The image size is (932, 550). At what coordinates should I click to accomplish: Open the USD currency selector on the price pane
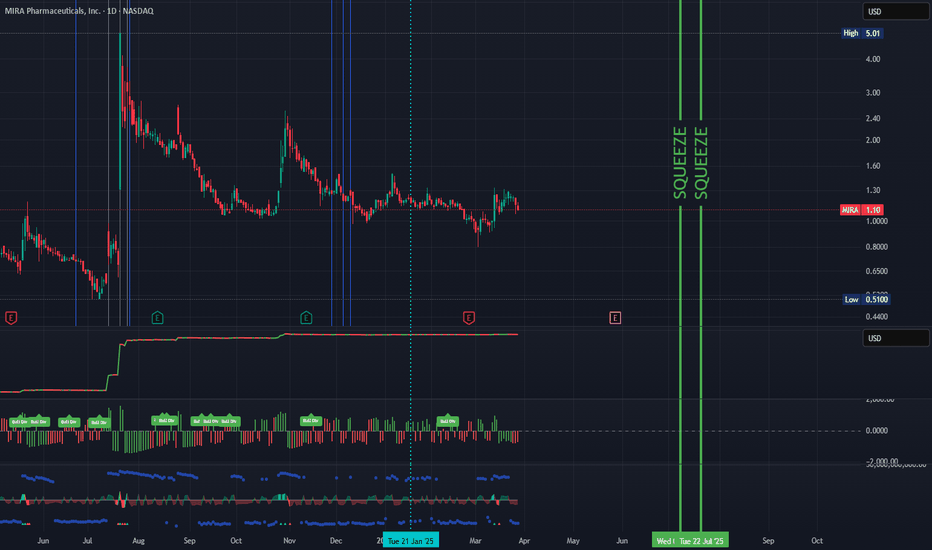click(x=895, y=11)
